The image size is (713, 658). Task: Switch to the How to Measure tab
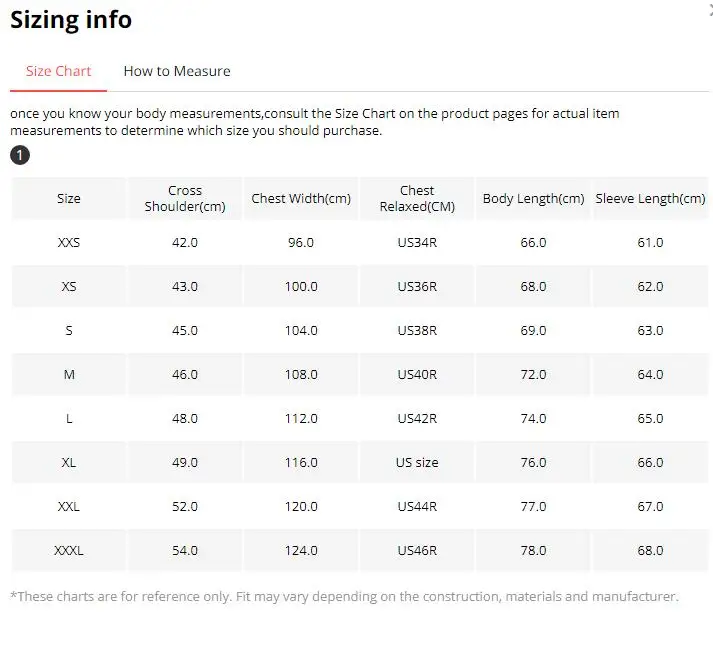[177, 71]
